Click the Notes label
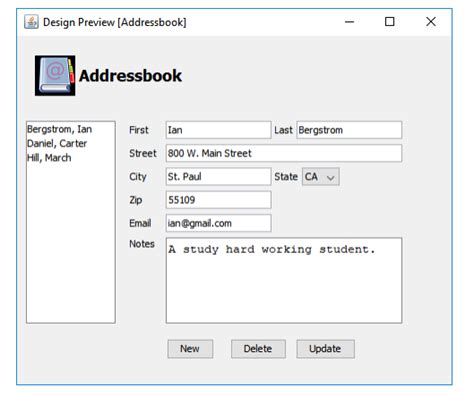474x396 pixels. click(142, 244)
